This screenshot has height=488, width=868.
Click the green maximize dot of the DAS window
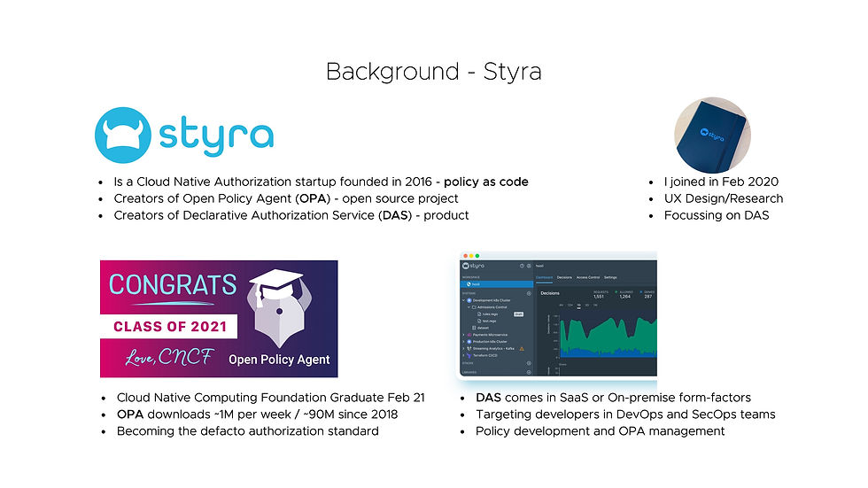point(477,256)
